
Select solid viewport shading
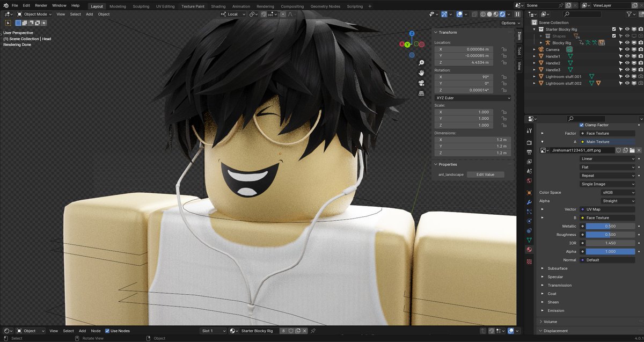coord(489,14)
